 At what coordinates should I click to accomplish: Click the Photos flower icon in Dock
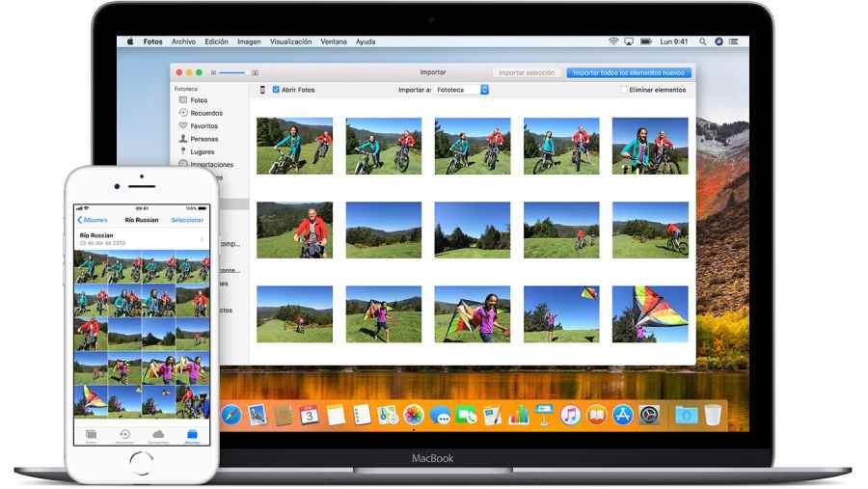(x=414, y=415)
